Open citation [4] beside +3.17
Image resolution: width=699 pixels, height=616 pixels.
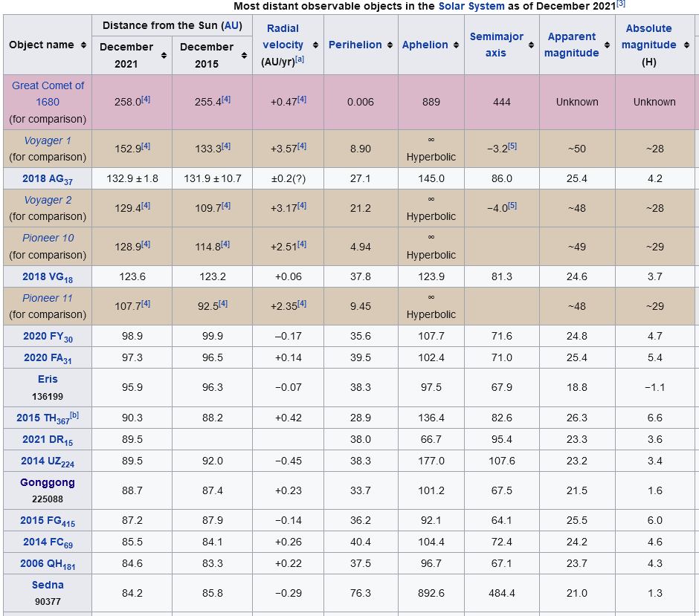pos(302,205)
